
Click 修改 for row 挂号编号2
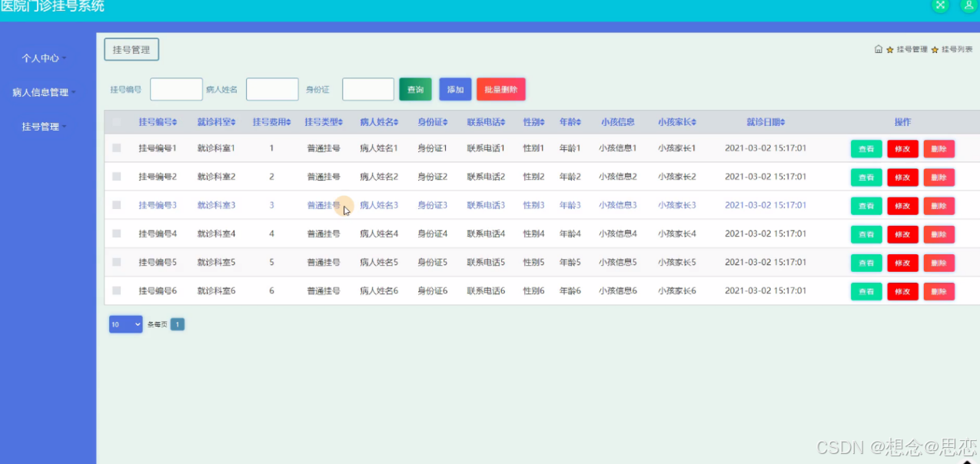click(902, 177)
